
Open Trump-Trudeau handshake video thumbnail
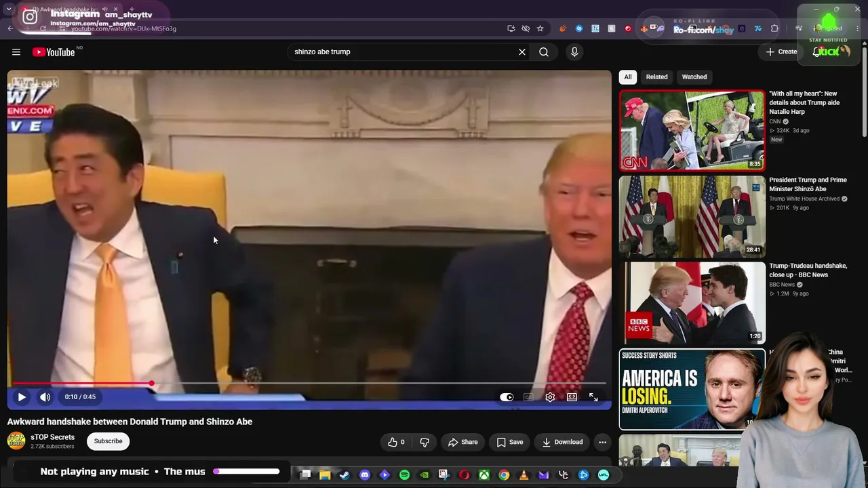[692, 303]
